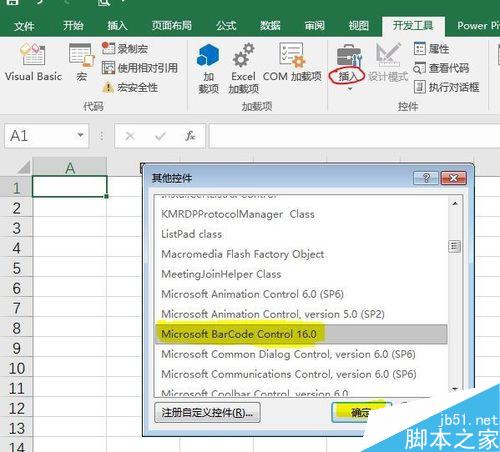The image size is (500, 452).
Task: Select row 10 header
Action: [16, 368]
